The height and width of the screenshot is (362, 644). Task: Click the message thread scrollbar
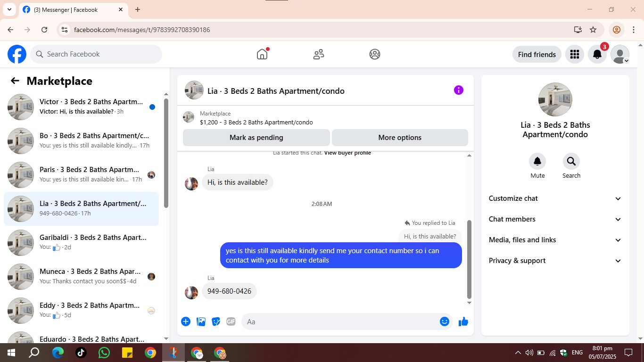pyautogui.click(x=469, y=259)
